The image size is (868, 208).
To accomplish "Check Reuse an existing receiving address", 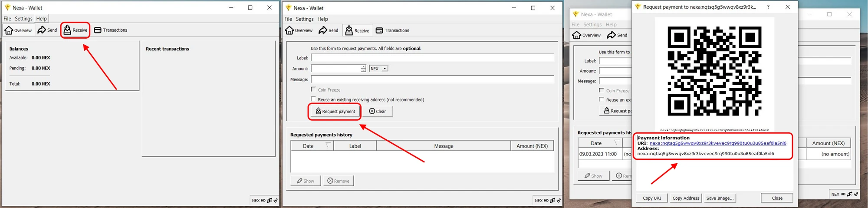I will [313, 99].
